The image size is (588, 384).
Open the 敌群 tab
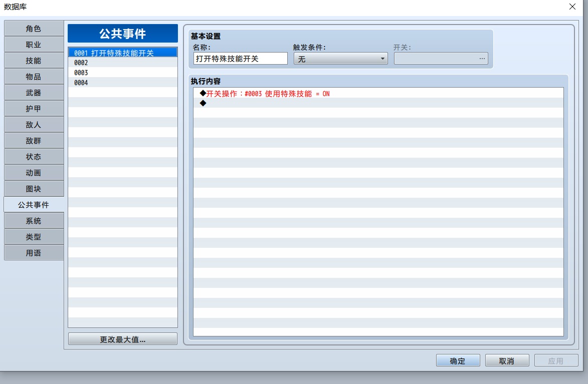click(34, 141)
